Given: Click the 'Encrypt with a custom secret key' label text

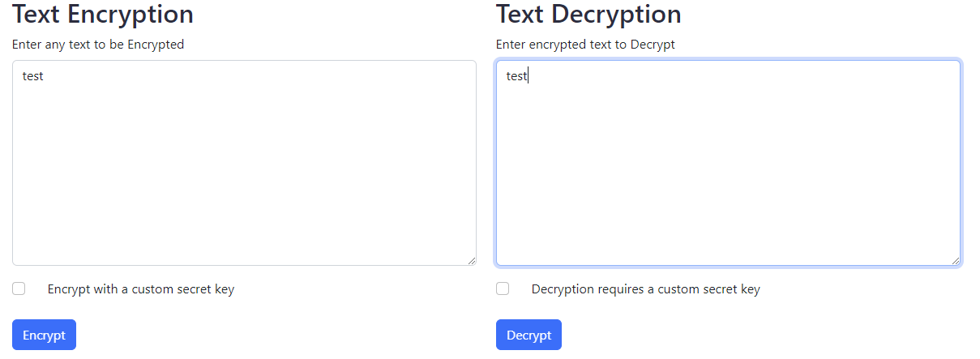Looking at the screenshot, I should pyautogui.click(x=141, y=289).
